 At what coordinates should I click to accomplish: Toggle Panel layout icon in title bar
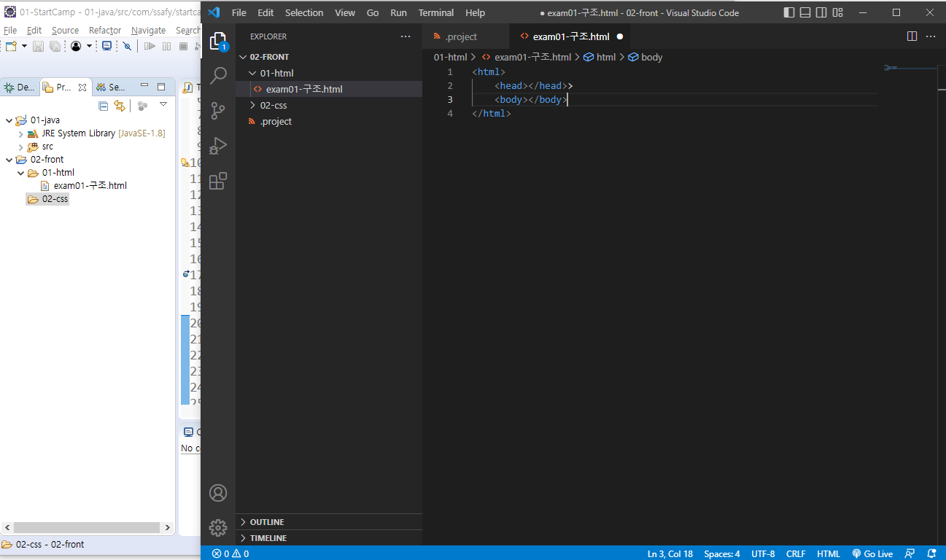tap(805, 12)
